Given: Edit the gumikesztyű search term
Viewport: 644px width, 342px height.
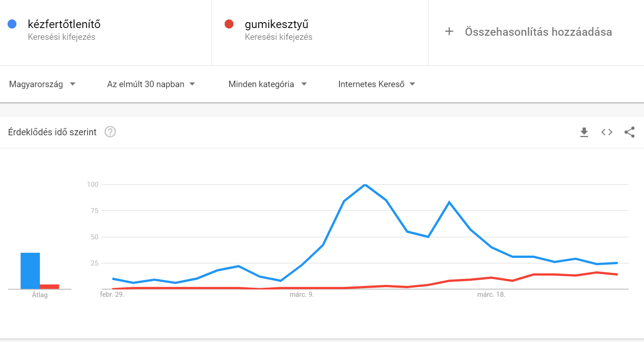Looking at the screenshot, I should [276, 24].
